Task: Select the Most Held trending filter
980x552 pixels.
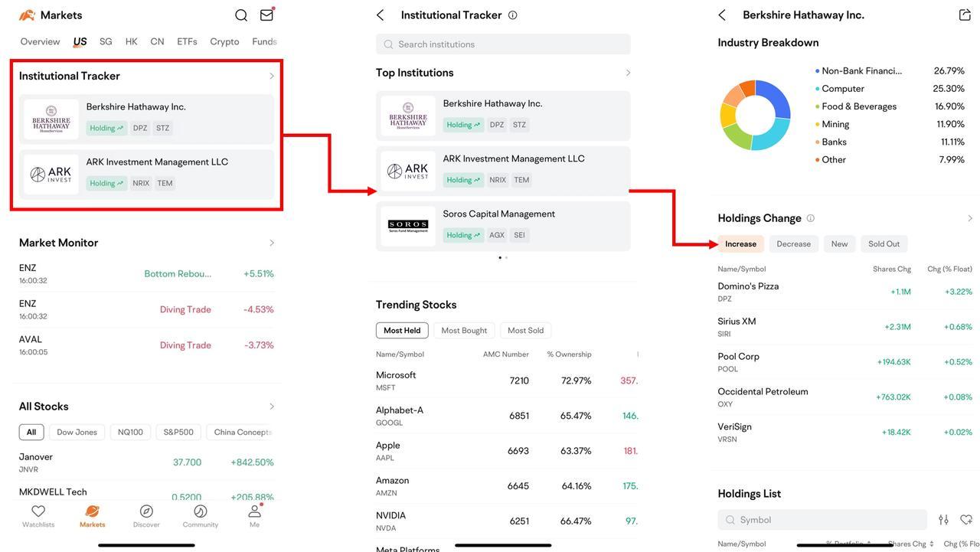Action: (402, 330)
